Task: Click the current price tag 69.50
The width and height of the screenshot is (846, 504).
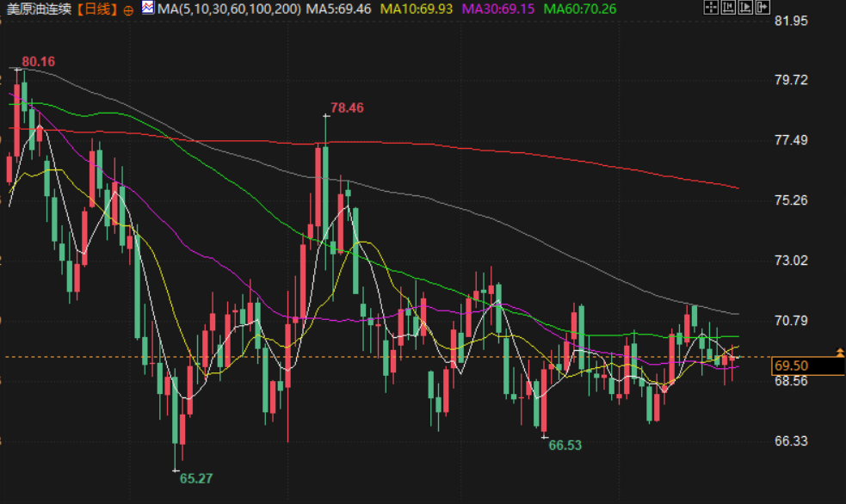Action: (x=793, y=366)
